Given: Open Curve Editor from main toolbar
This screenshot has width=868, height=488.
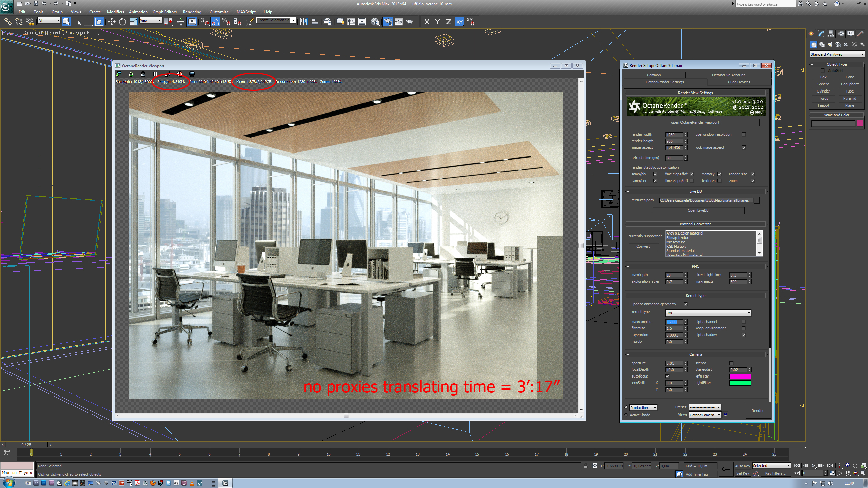Looking at the screenshot, I should (x=351, y=22).
